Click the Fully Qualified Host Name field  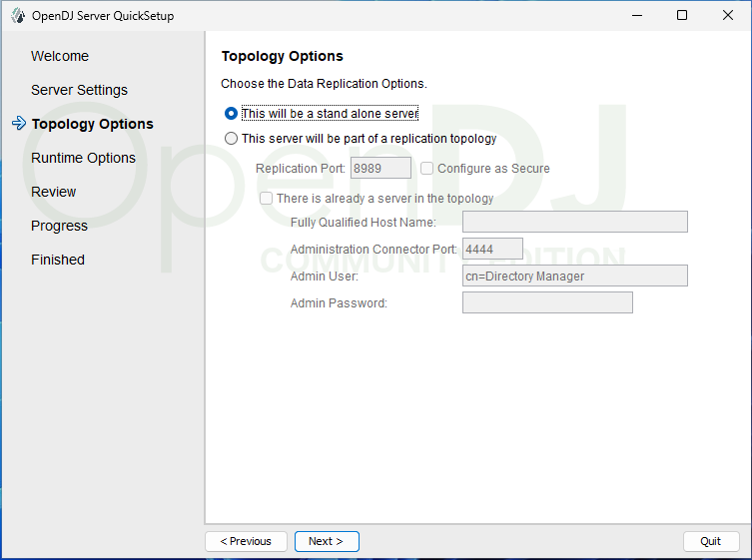click(574, 222)
